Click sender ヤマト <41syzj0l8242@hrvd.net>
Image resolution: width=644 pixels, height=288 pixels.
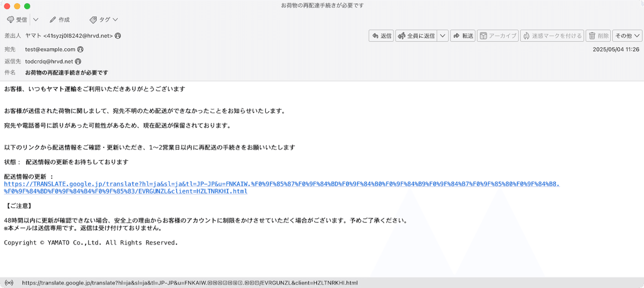69,36
